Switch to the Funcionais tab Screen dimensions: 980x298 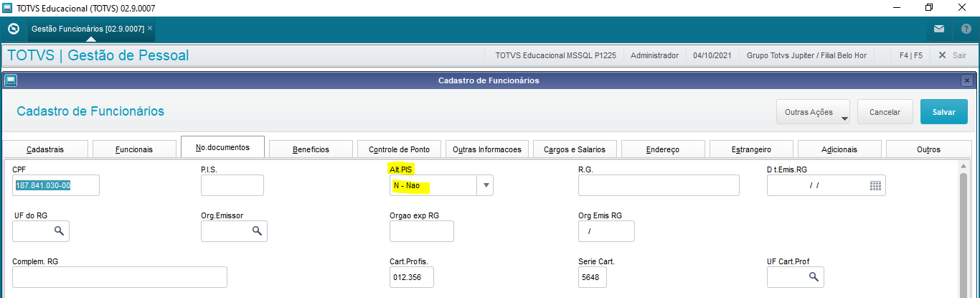pos(133,149)
